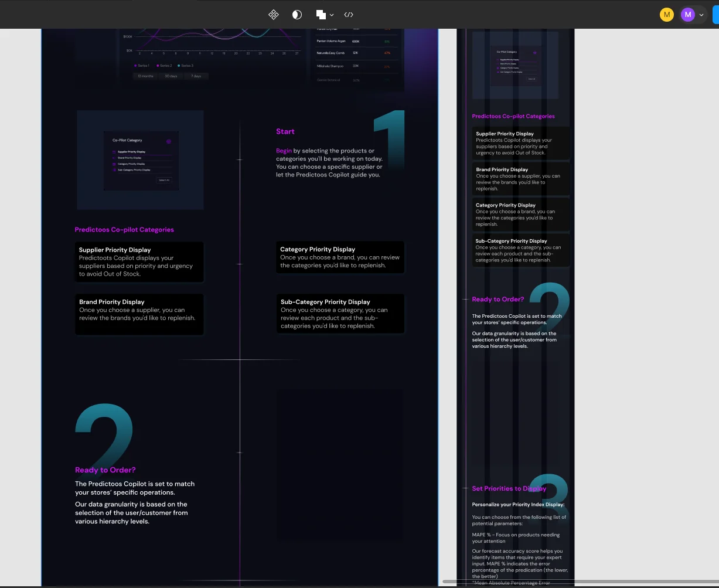Select Brand Priority Display card in desktop frame
The width and height of the screenshot is (719, 588).
(x=139, y=314)
